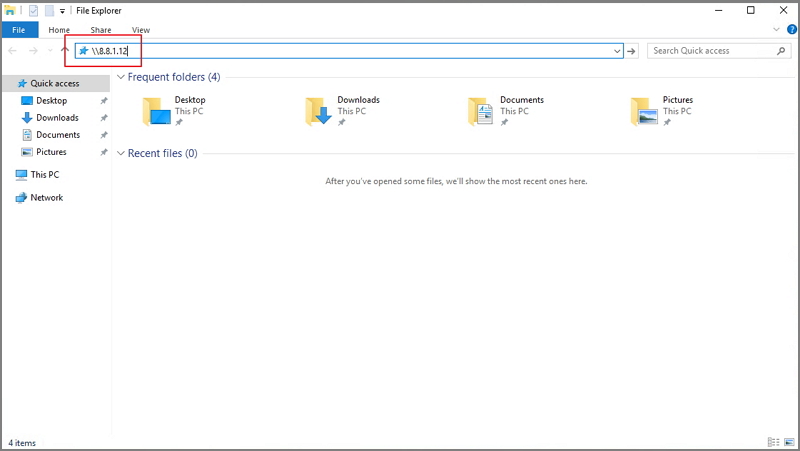
Task: Switch to Large icons view in status bar
Action: (789, 442)
